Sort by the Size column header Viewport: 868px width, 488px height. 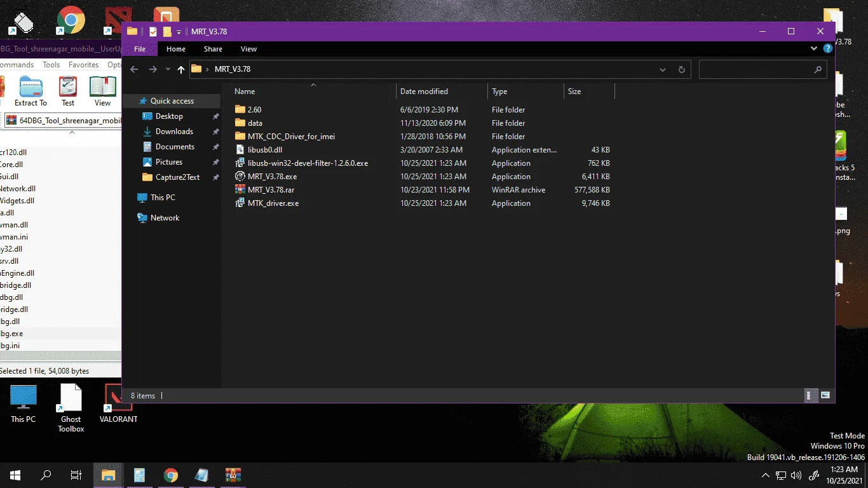(x=589, y=91)
